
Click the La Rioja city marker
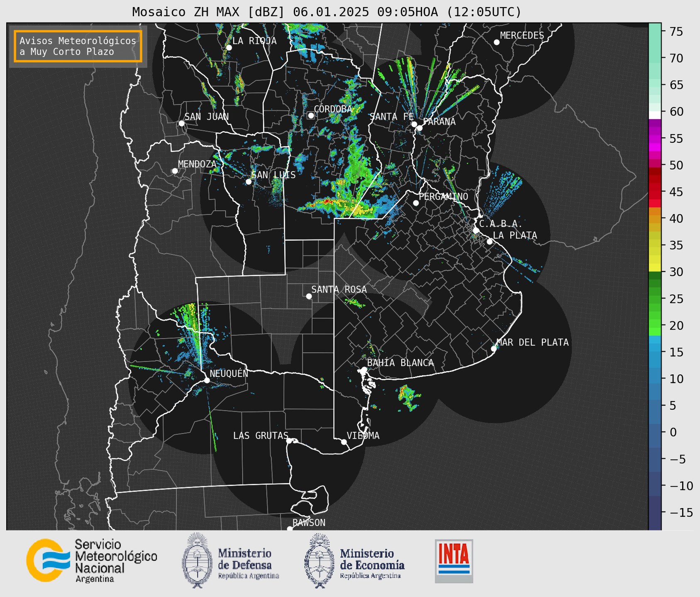(x=229, y=48)
